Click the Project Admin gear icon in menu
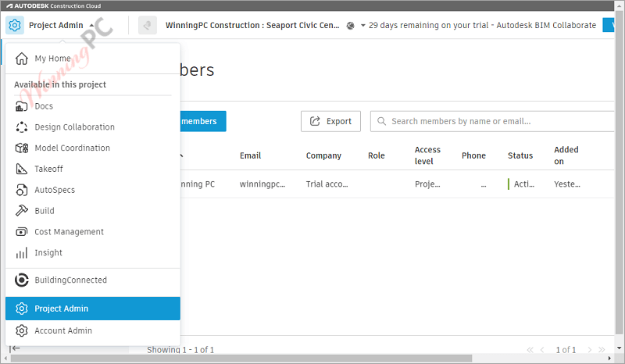The height and width of the screenshot is (364, 625). coord(22,309)
